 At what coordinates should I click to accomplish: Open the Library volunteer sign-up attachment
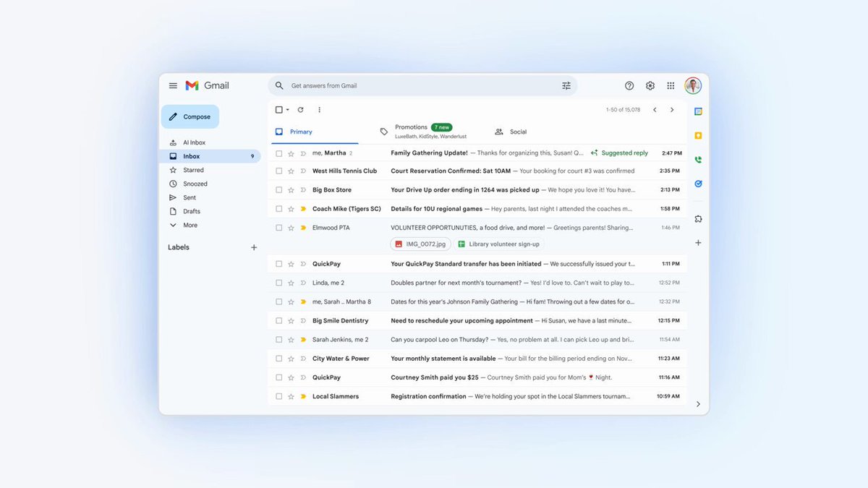point(499,244)
